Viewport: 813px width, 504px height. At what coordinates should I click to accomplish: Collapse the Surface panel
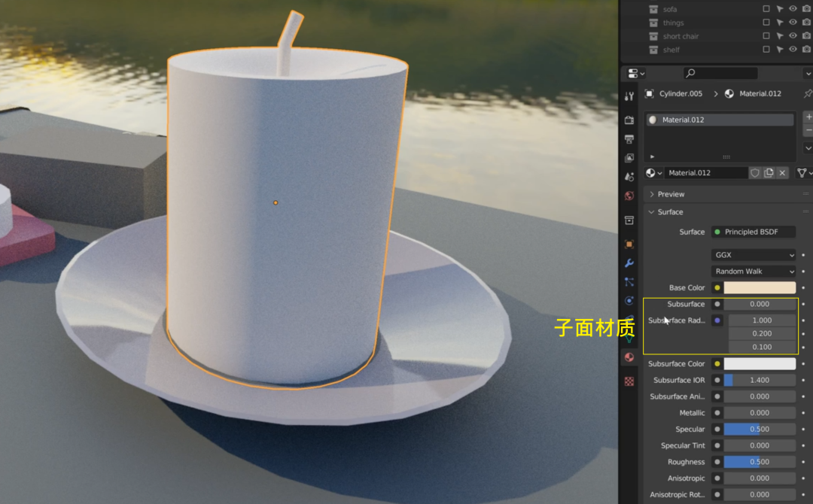(652, 212)
